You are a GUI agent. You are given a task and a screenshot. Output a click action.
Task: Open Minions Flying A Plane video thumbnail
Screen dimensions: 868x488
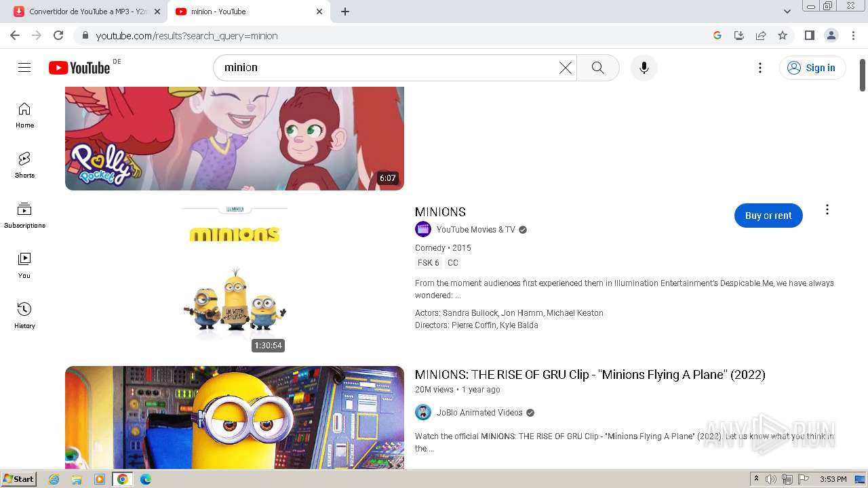[x=235, y=418]
